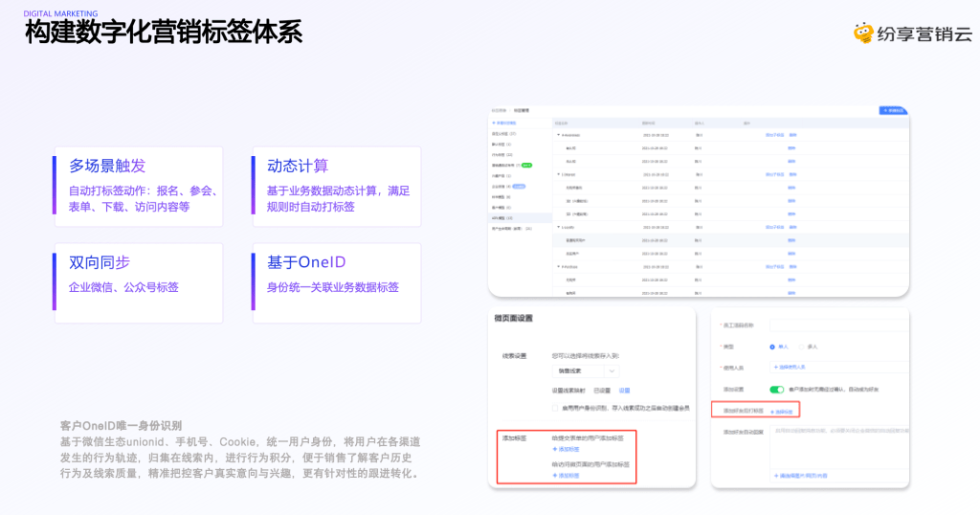Click 添加标签 plus under 给访问微页面的用户添加标签
The image size is (980, 515).
pyautogui.click(x=567, y=476)
